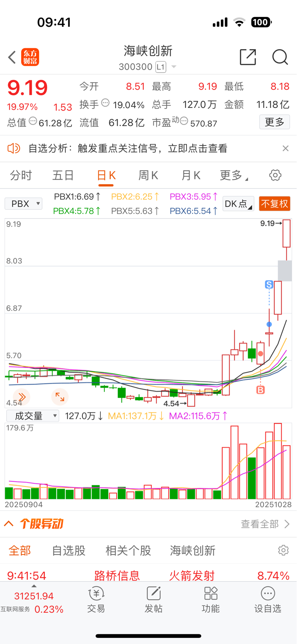Select the 海峡创新 filter tab
Screen dimensions: 297x644
(193, 550)
